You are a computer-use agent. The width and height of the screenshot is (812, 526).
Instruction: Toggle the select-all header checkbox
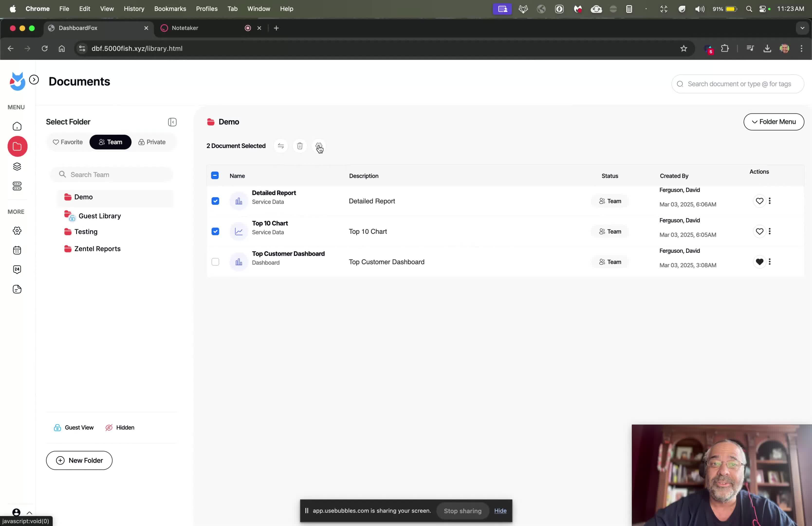coord(215,175)
